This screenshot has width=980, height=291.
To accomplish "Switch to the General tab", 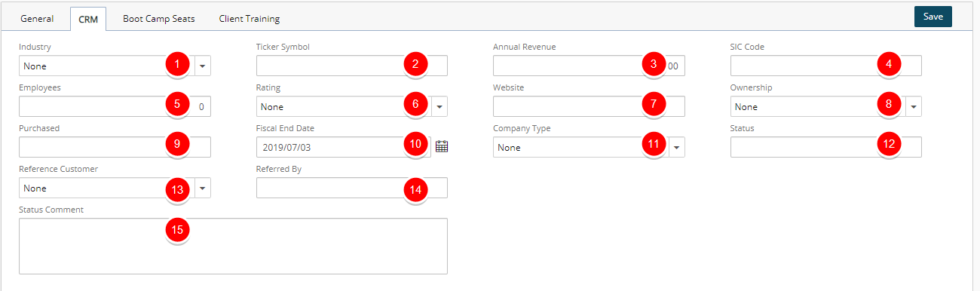I will (x=37, y=18).
